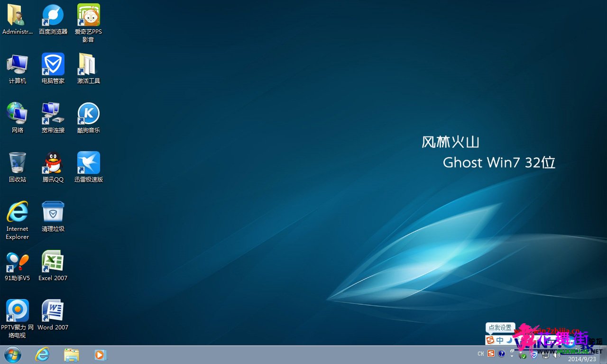Viewport: 607px width, 364px height.
Task: Open the media player taskbar icon
Action: click(x=101, y=355)
